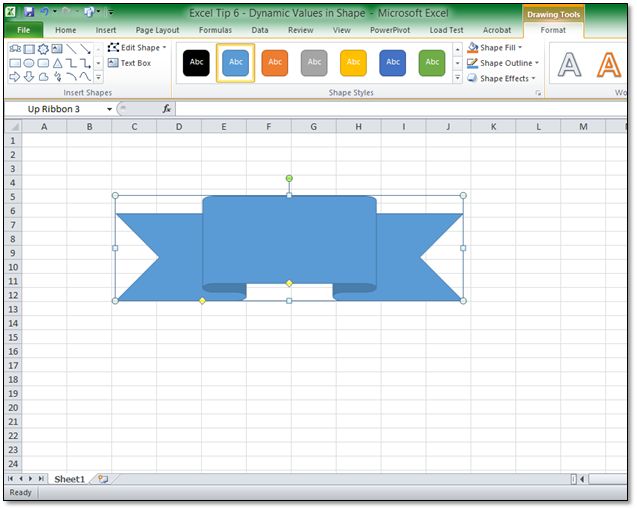Click the formula bar input area
The width and height of the screenshot is (637, 510).
click(401, 109)
